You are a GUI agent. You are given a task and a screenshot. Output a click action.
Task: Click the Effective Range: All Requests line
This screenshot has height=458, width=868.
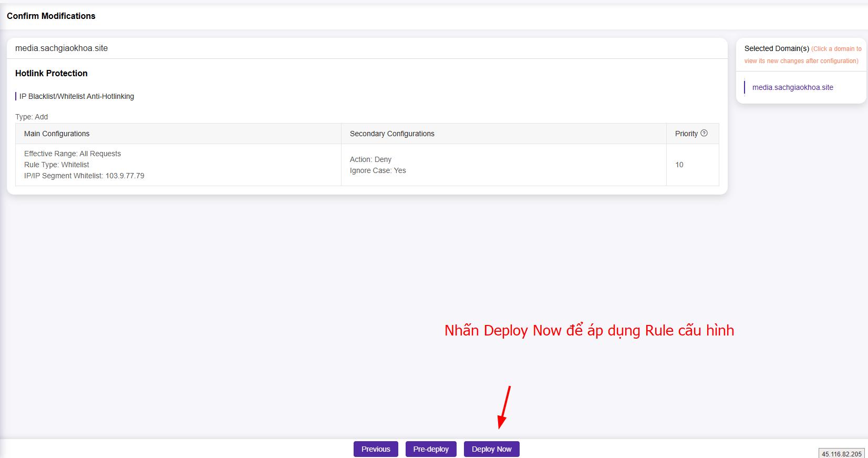[73, 154]
